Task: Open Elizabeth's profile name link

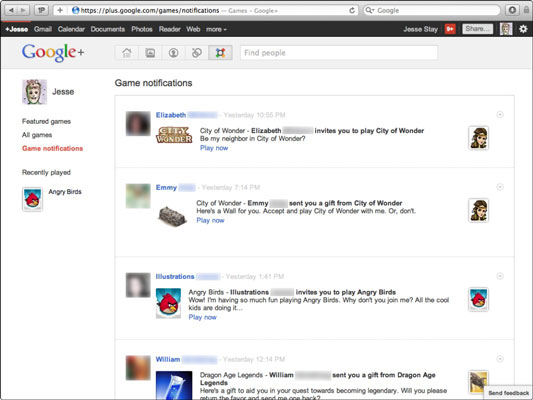Action: pos(171,115)
